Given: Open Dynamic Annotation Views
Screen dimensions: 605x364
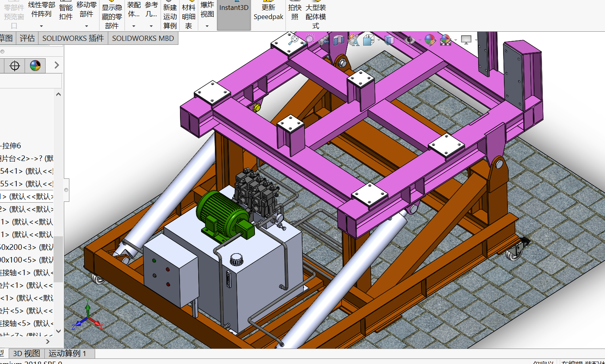Looking at the screenshot, I should [354, 40].
